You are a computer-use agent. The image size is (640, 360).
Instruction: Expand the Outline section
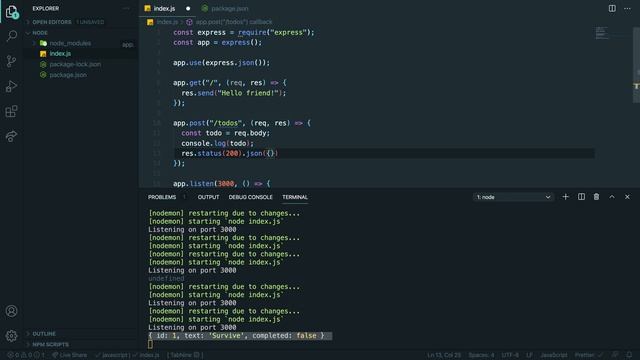pos(81,334)
